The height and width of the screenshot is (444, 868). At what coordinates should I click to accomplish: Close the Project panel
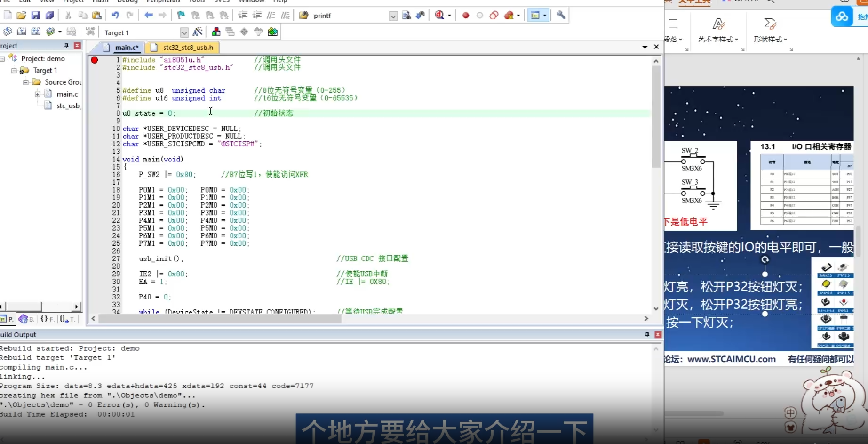pos(77,46)
